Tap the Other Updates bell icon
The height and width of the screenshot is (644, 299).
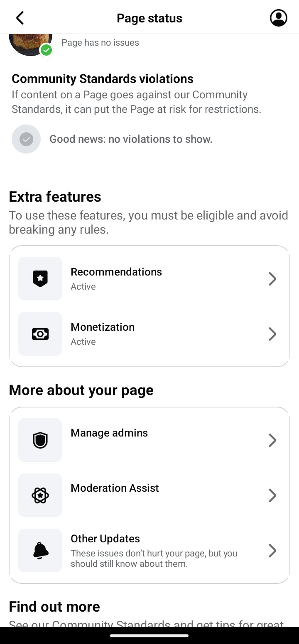click(x=40, y=551)
